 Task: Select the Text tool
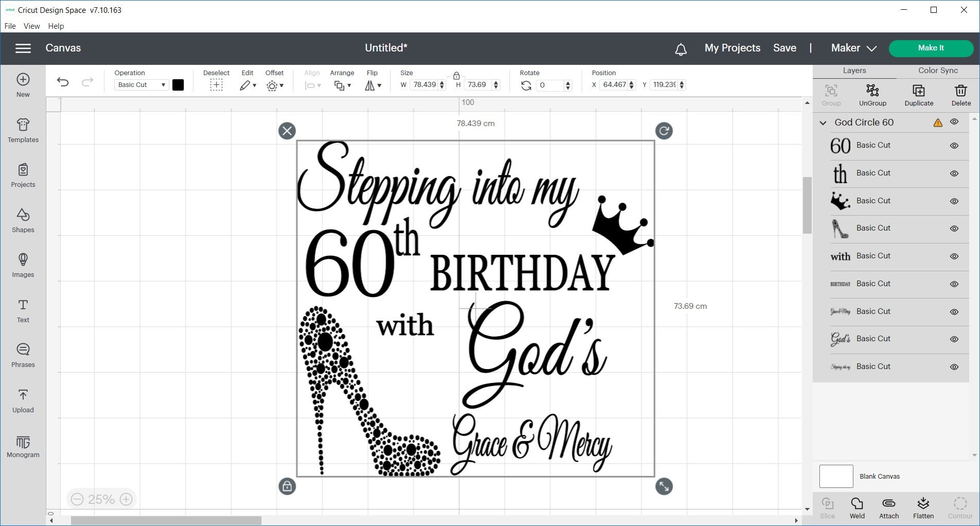coord(23,309)
